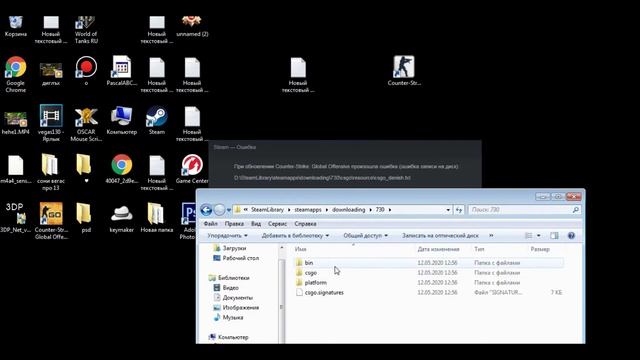Navigate to steamapps in the breadcrumb
Screen dimensions: 640x360
click(308, 210)
